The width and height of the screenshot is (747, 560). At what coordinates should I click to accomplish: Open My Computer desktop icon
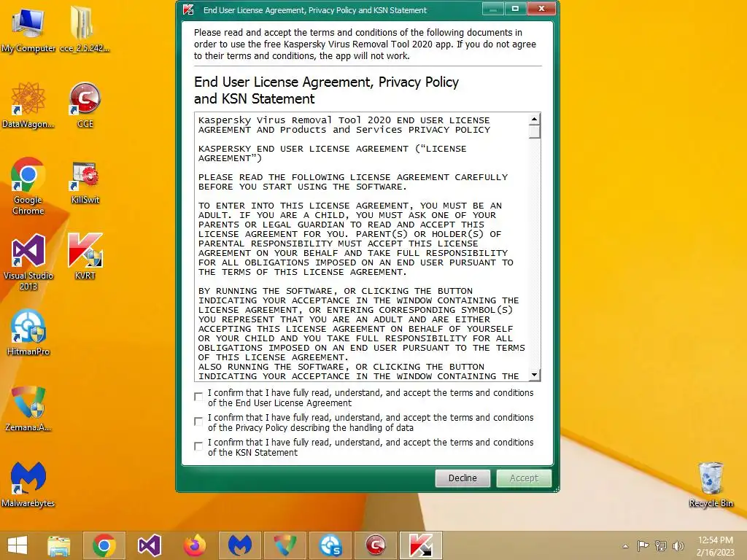coord(28,29)
